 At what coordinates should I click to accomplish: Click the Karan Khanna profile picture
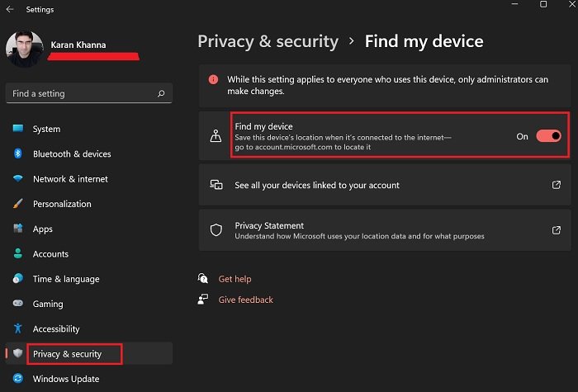(x=23, y=50)
